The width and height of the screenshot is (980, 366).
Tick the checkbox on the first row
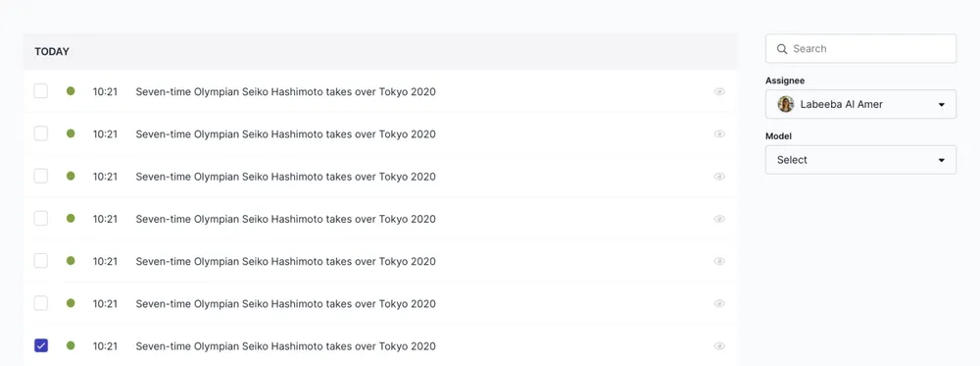[x=40, y=91]
